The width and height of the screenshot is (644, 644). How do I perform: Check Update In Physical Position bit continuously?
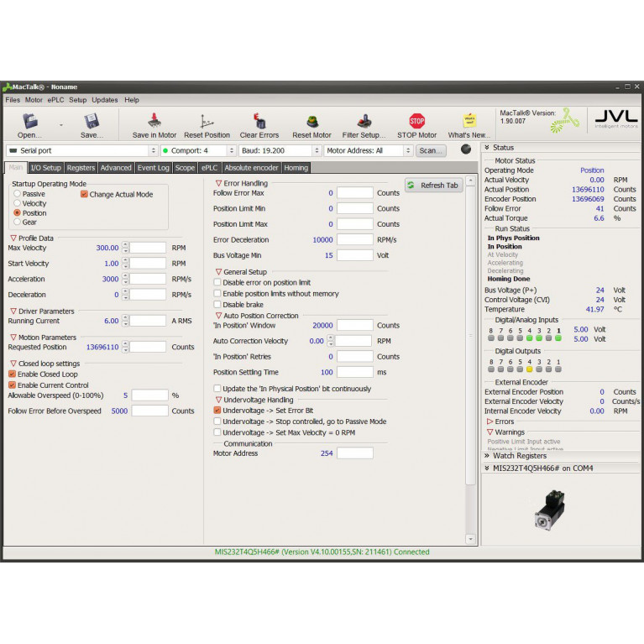(x=217, y=389)
